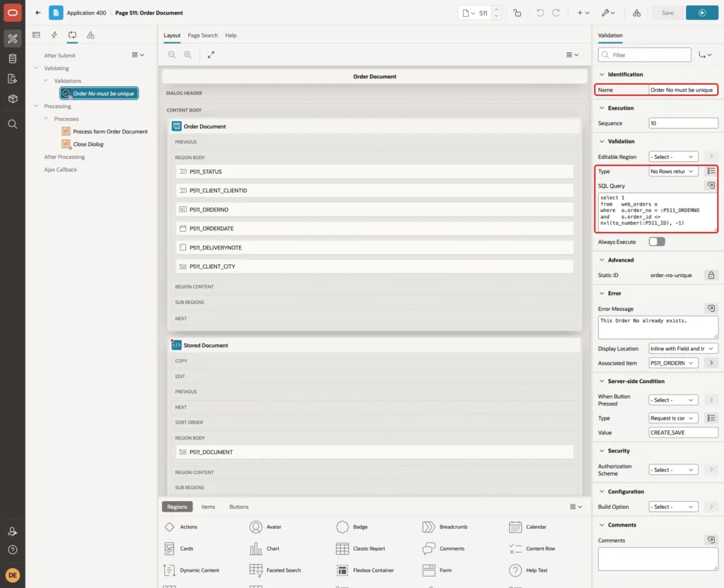This screenshot has width=724, height=588.
Task: Open editor for Error Message
Action: (x=711, y=308)
